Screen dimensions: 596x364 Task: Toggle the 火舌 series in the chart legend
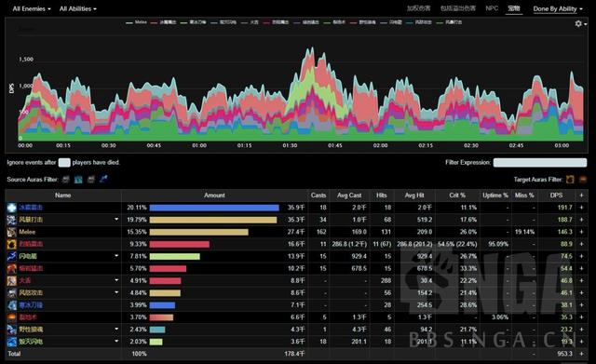tap(251, 22)
